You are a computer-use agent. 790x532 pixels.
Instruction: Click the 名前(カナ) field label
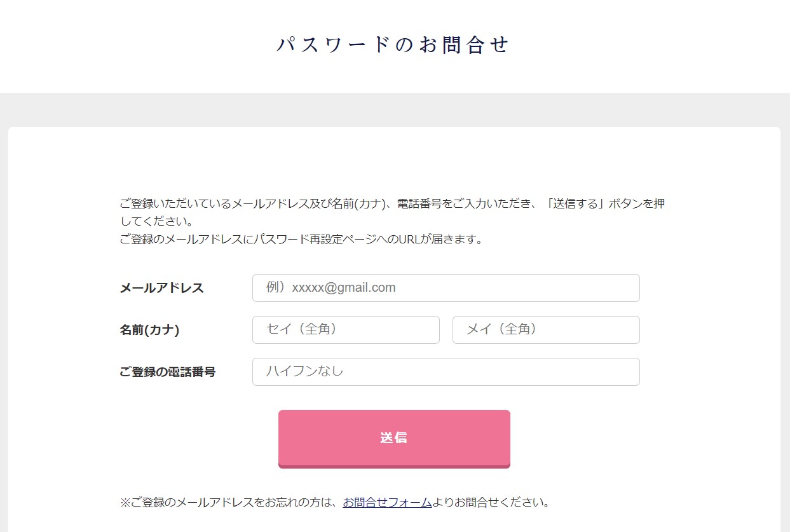[149, 330]
